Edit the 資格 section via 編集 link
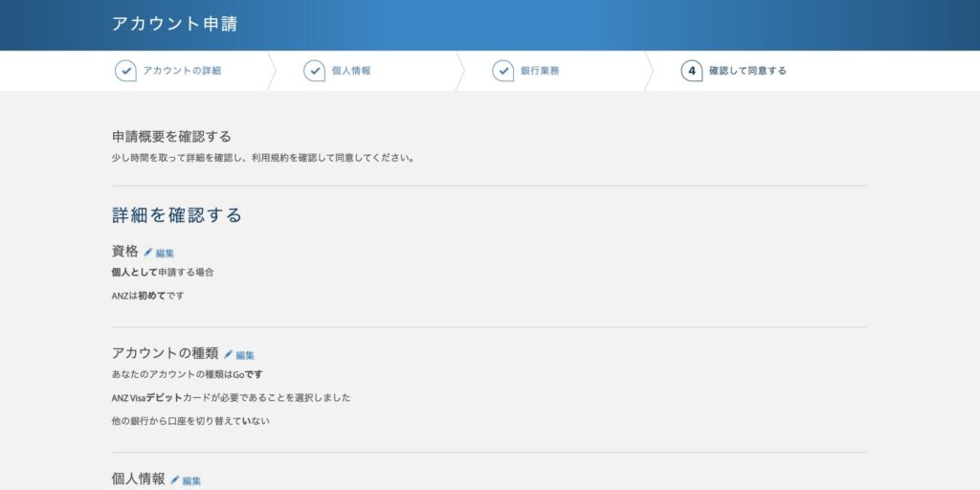 (x=165, y=253)
